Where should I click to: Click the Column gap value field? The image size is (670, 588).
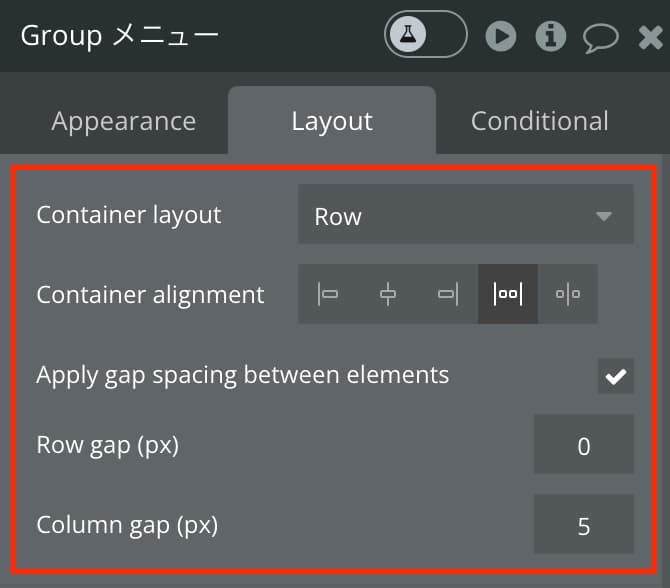click(584, 524)
